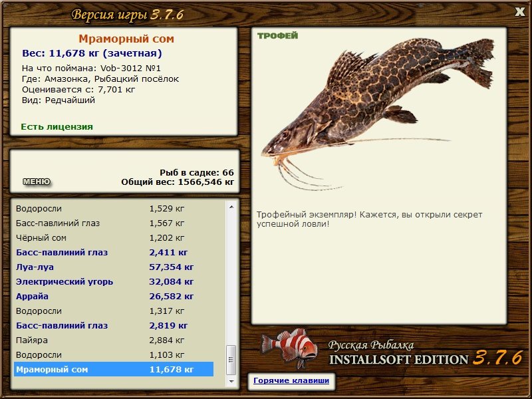Click the green ТРОФЕЙ label
The height and width of the screenshot is (399, 532).
[277, 36]
